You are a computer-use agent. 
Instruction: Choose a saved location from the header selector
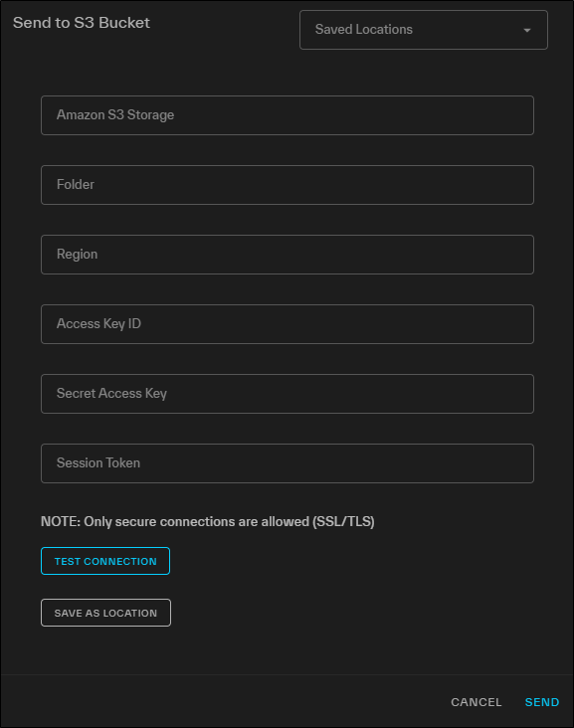coord(424,30)
